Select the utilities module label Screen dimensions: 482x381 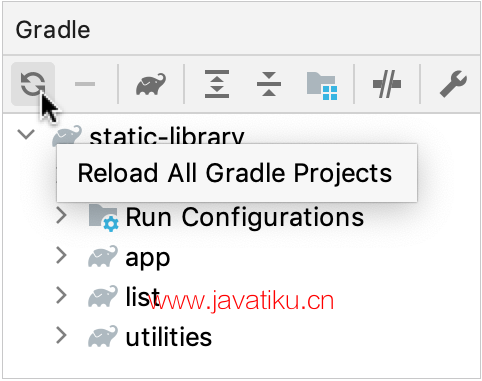[x=168, y=336]
